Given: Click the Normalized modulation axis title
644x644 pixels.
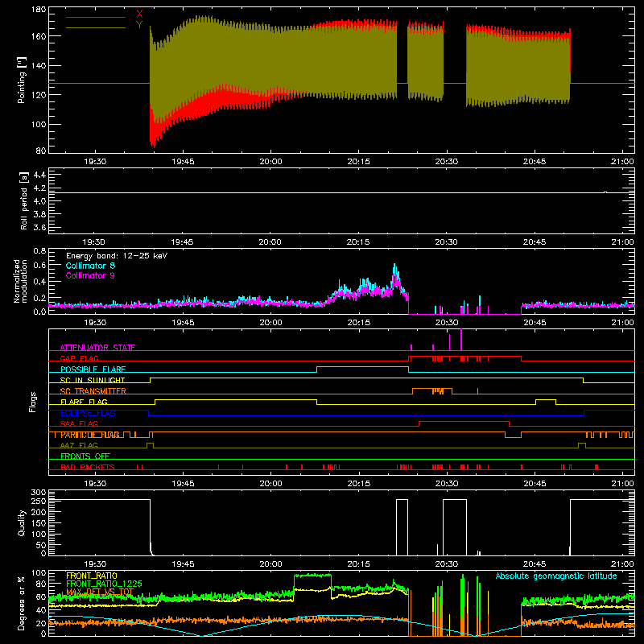Looking at the screenshot, I should pyautogui.click(x=20, y=281).
